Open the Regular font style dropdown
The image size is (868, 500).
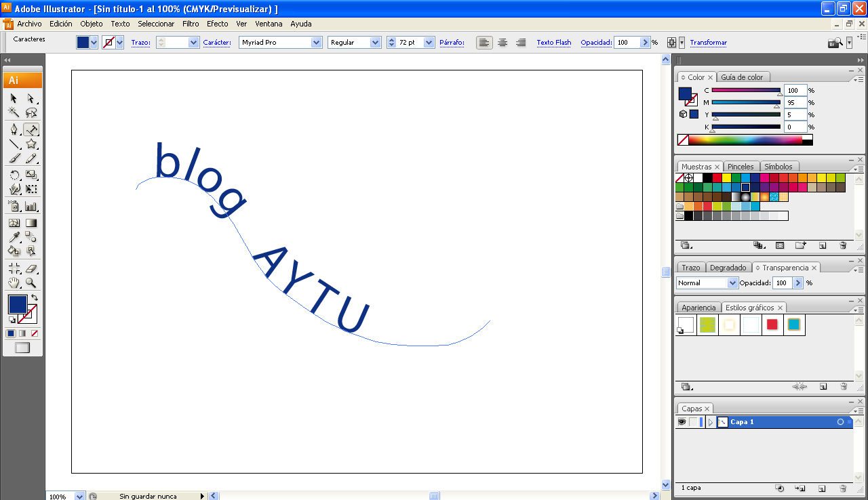tap(376, 42)
